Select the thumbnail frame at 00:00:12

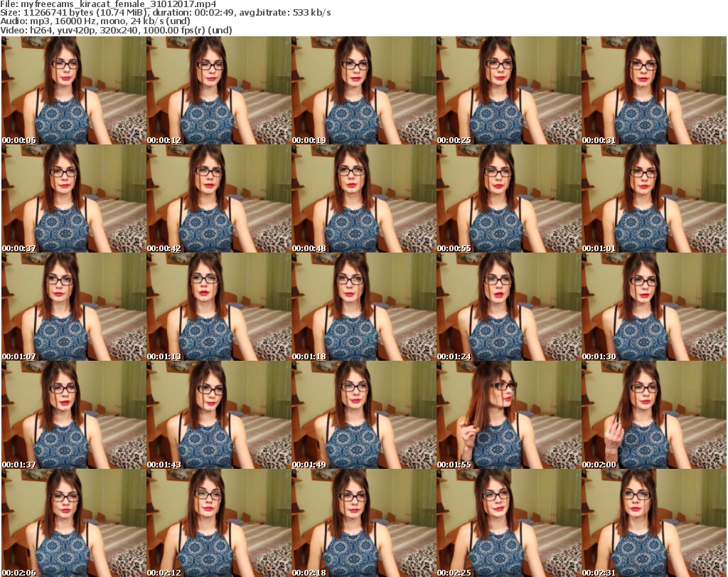219,90
